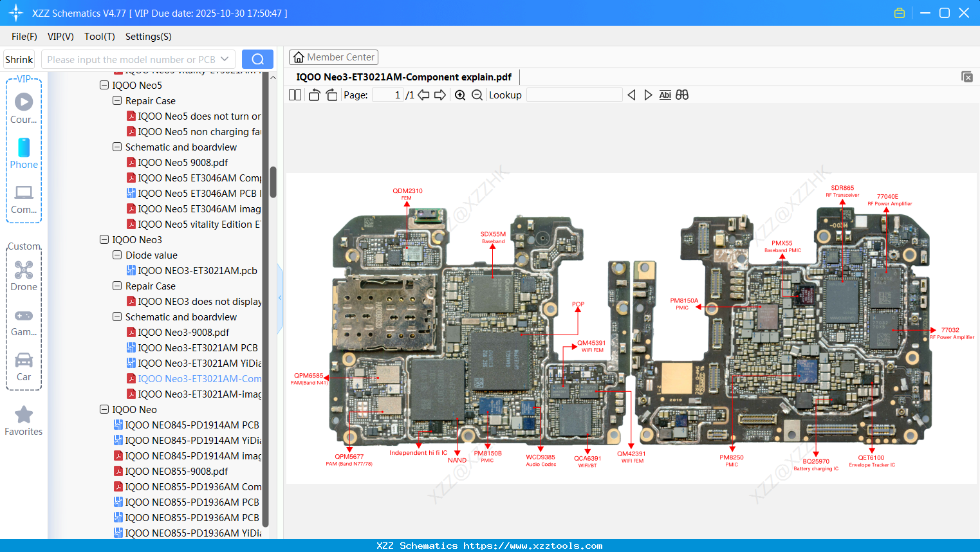Click the Member Center button
The image size is (980, 552).
pos(333,57)
